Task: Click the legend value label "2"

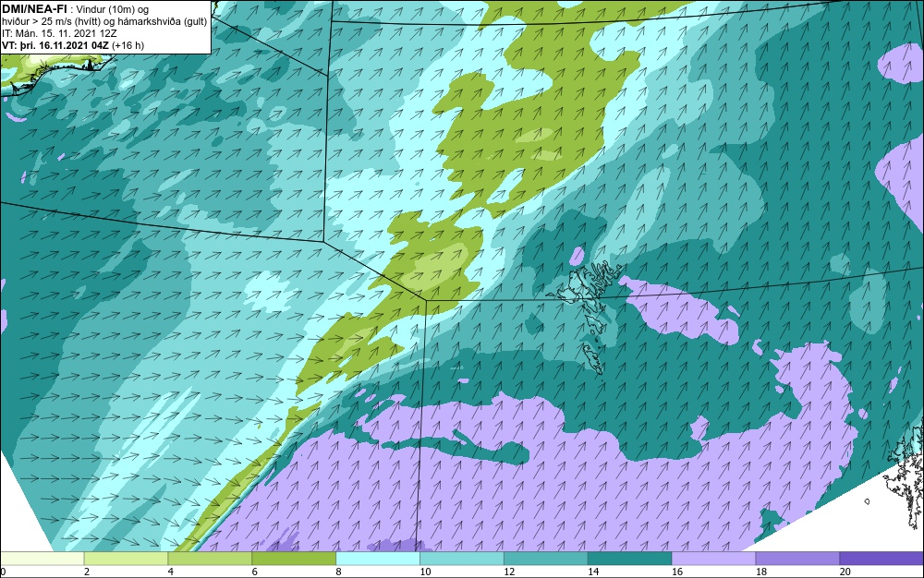Action: click(87, 572)
